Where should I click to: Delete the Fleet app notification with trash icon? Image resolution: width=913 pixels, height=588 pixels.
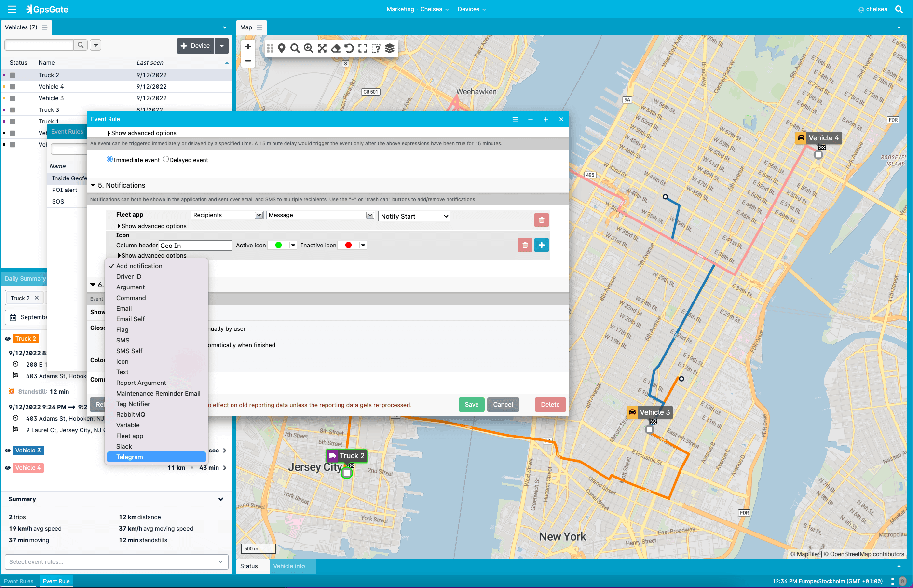pos(541,220)
